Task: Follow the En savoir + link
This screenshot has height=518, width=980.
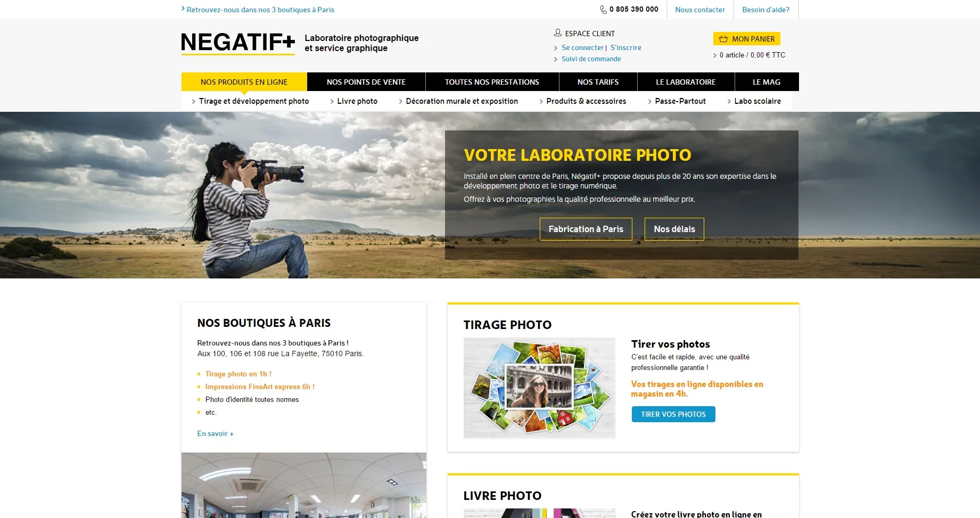Action: coord(215,433)
